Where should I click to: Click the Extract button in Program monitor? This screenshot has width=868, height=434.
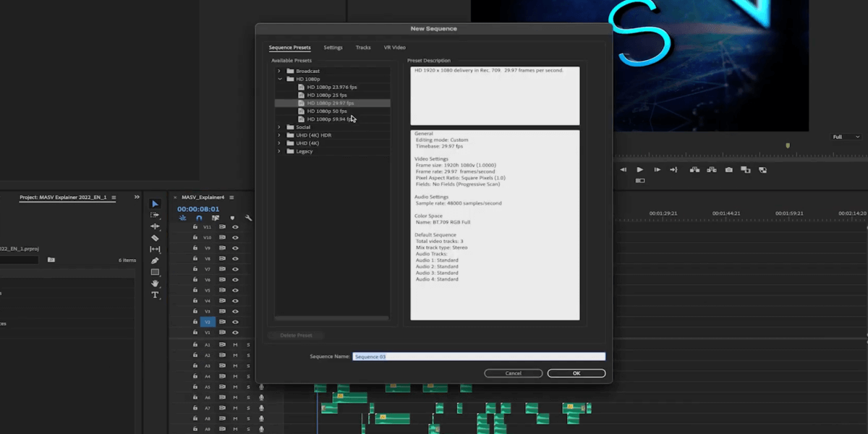[712, 169]
